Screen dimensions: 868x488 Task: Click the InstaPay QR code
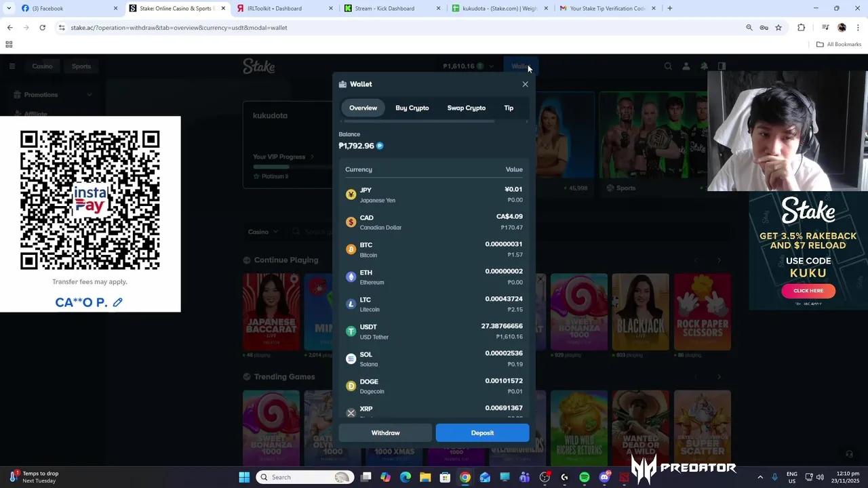click(x=90, y=201)
